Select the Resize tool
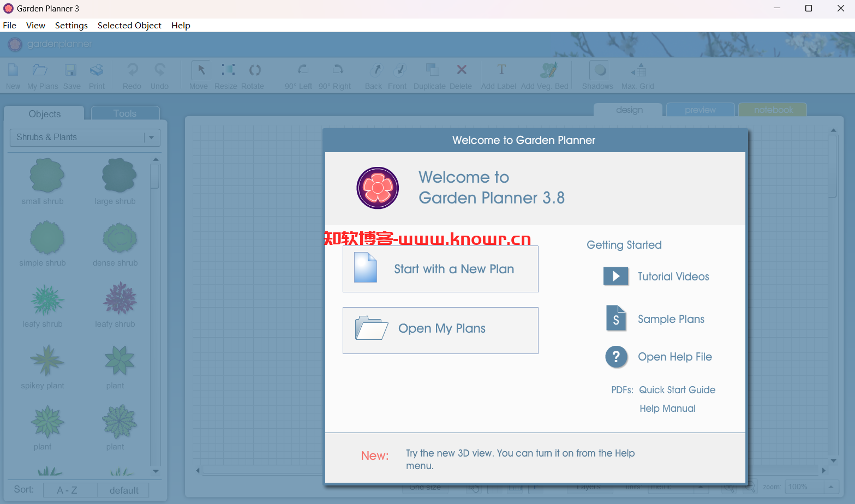The height and width of the screenshot is (504, 855). click(x=228, y=70)
